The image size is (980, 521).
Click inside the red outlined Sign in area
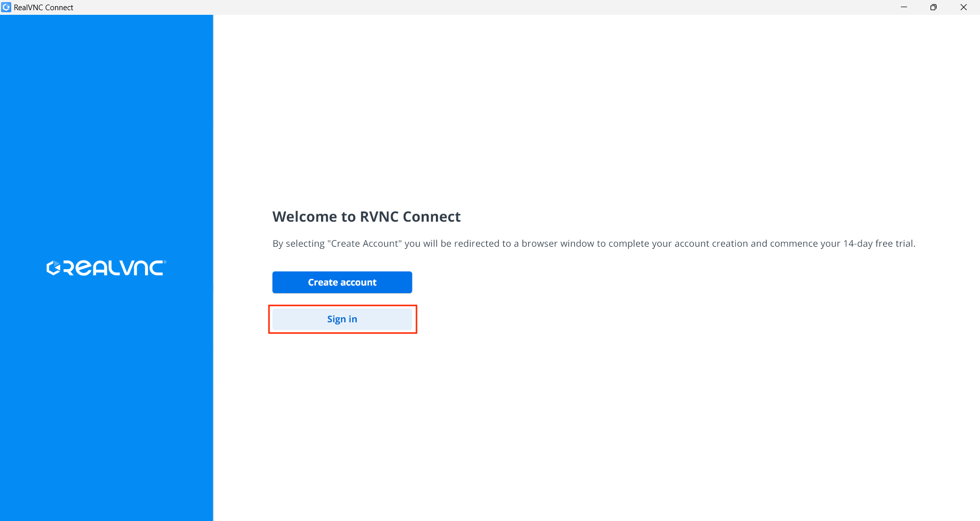(342, 319)
